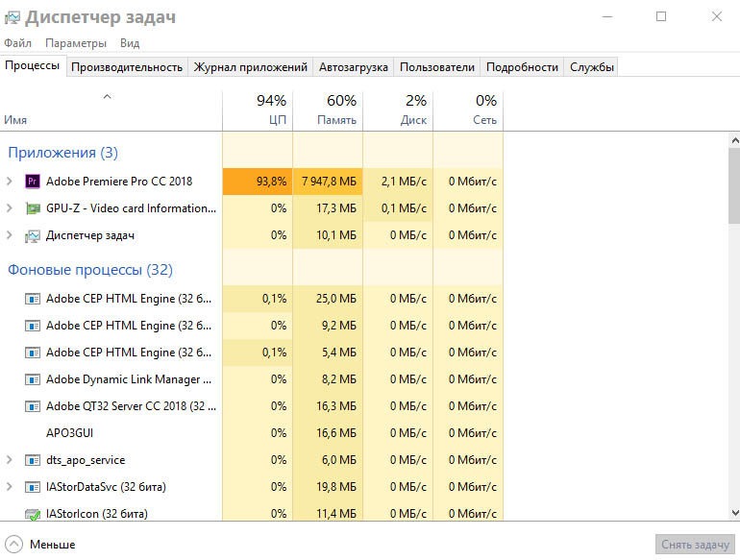Click the 10,1 МБ memory cell
This screenshot has width=740, height=560.
pyautogui.click(x=328, y=235)
